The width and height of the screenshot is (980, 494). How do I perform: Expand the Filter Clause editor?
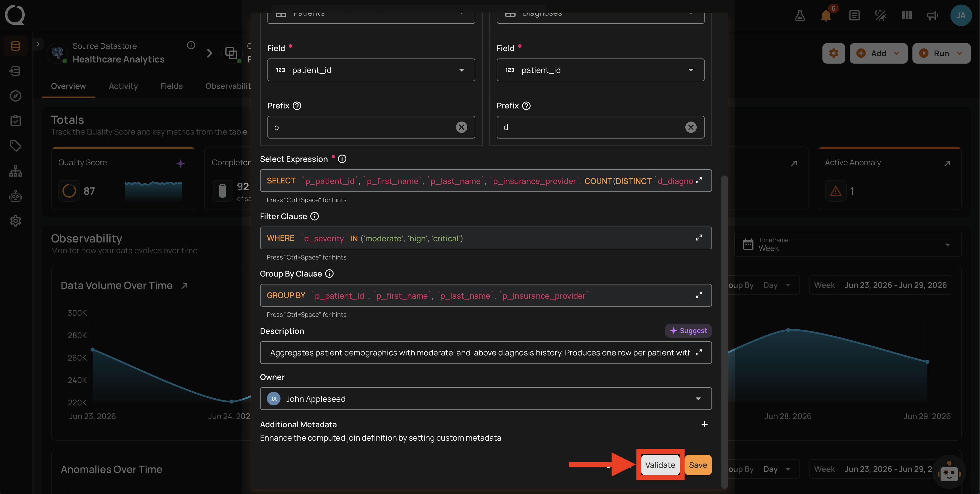(x=699, y=238)
